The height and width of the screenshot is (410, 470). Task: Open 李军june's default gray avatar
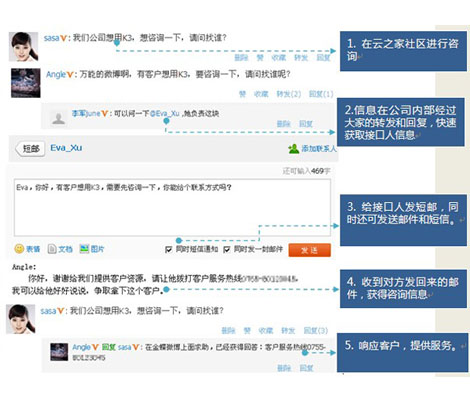[58, 118]
